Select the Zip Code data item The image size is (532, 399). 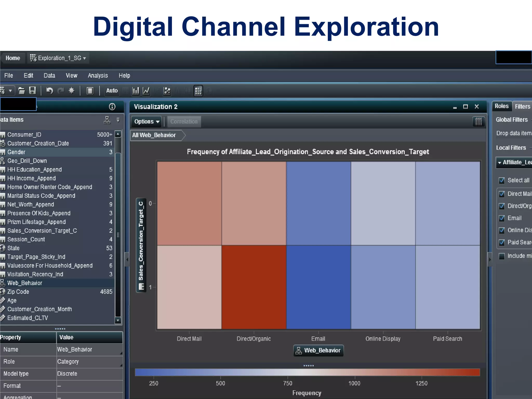[x=57, y=292]
